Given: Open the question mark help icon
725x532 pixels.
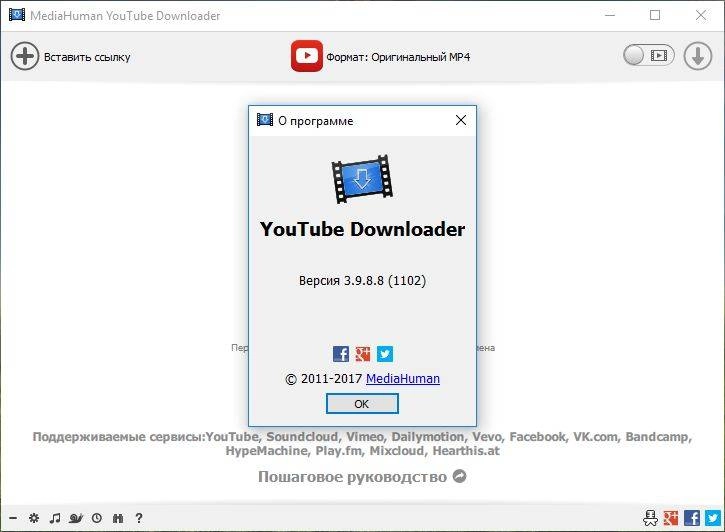Looking at the screenshot, I should click(139, 518).
